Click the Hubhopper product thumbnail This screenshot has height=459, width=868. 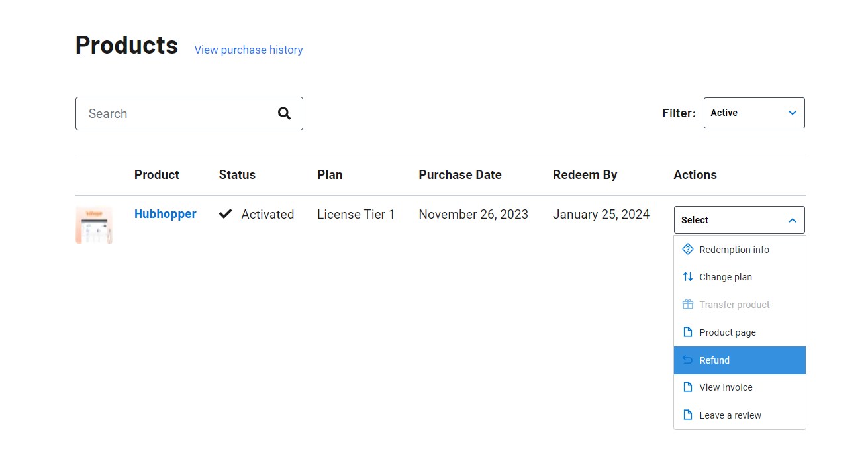coord(94,225)
